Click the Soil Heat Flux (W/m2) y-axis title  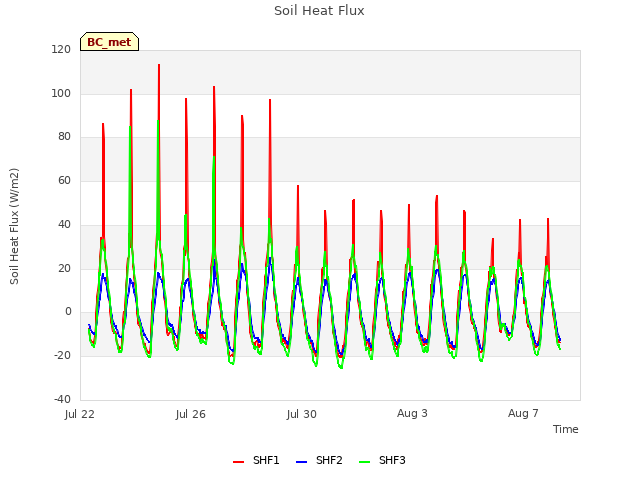point(14,226)
